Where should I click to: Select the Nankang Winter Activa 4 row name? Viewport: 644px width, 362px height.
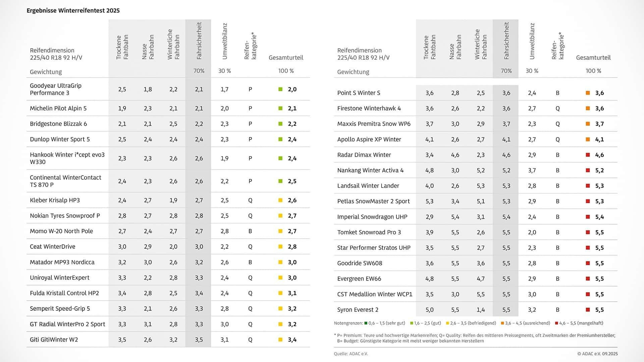370,170
